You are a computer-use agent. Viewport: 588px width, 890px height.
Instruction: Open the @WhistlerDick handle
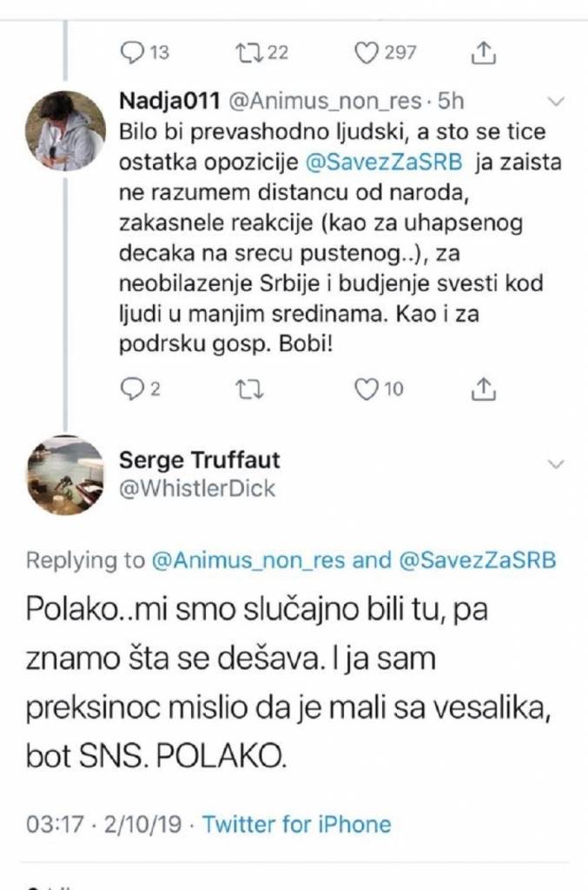point(196,488)
